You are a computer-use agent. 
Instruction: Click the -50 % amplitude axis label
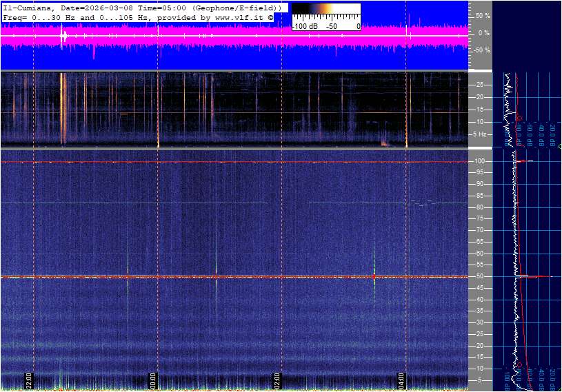[x=483, y=50]
